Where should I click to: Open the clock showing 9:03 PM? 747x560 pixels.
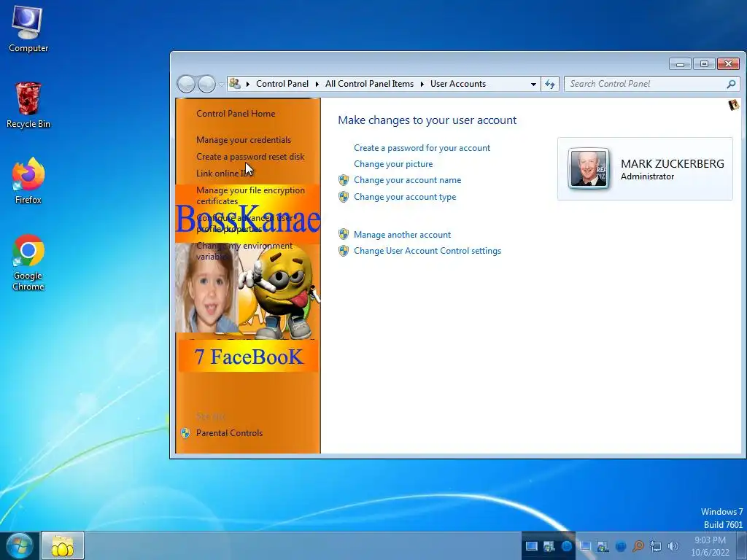pos(710,545)
